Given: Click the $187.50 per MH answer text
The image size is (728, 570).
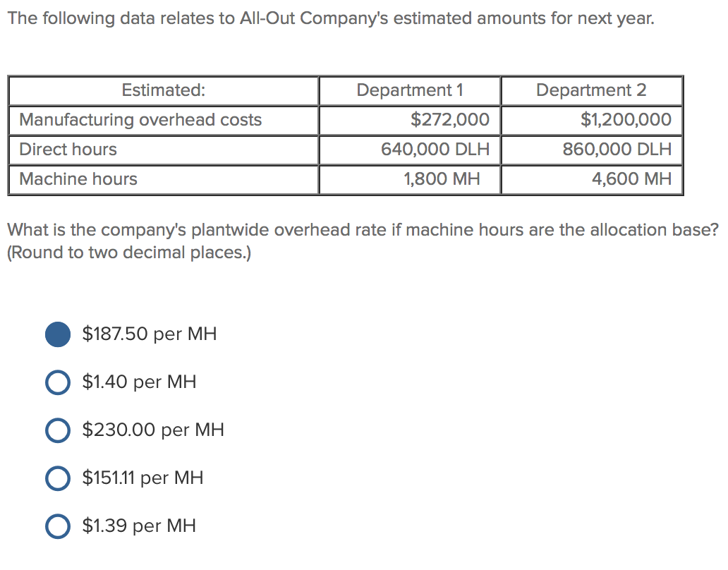Looking at the screenshot, I should (149, 334).
